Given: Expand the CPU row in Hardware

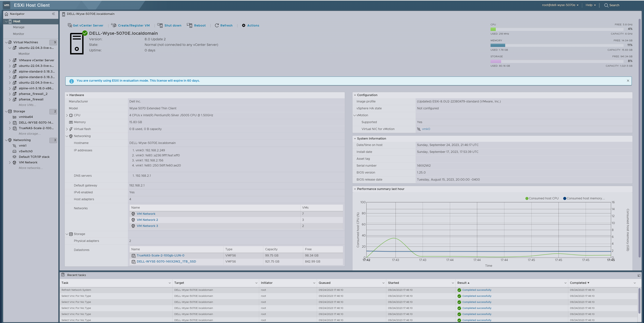Looking at the screenshot, I should (67, 115).
